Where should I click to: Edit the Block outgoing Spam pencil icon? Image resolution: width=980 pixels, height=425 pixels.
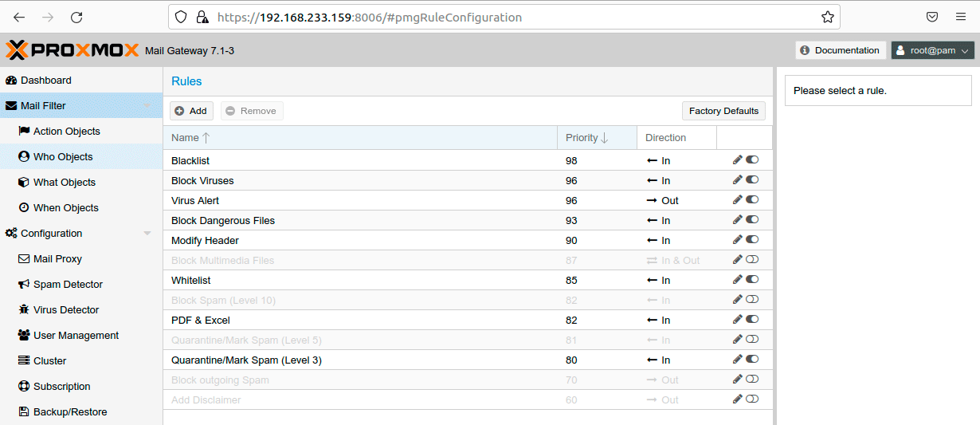[x=738, y=379]
